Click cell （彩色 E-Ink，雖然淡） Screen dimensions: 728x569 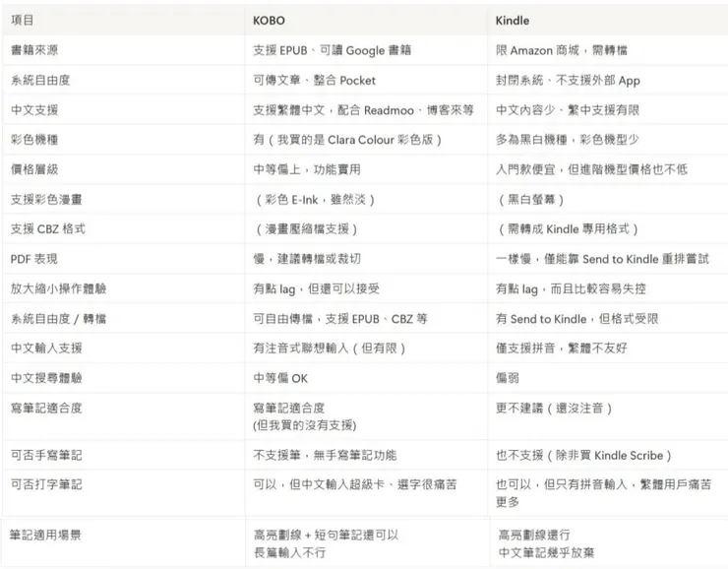click(x=315, y=200)
